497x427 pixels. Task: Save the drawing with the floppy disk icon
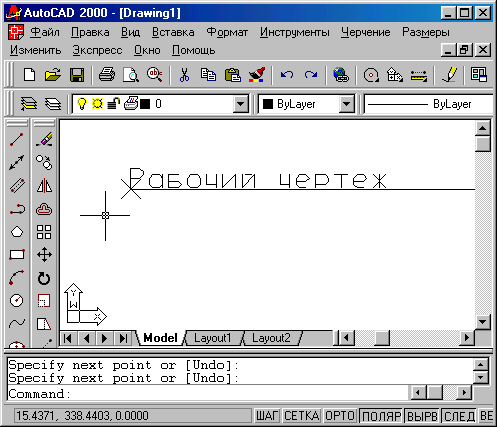point(77,75)
